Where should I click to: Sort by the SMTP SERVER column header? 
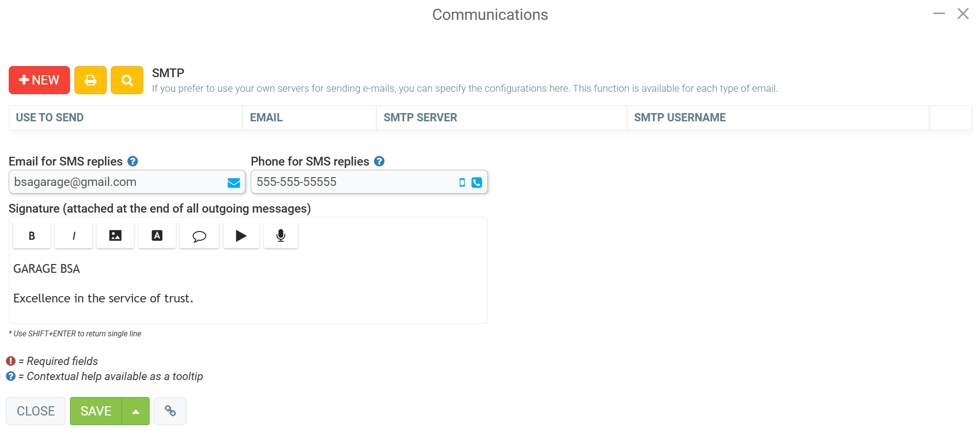[x=420, y=117]
